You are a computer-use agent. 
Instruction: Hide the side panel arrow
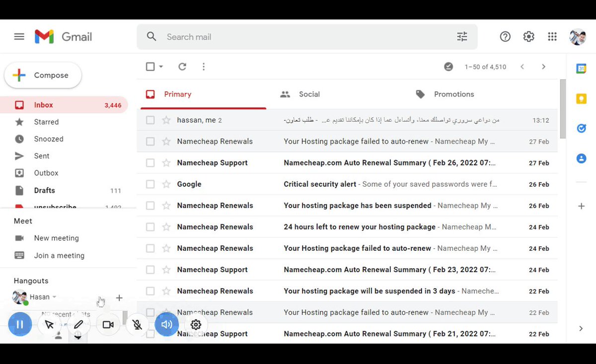coord(581,328)
